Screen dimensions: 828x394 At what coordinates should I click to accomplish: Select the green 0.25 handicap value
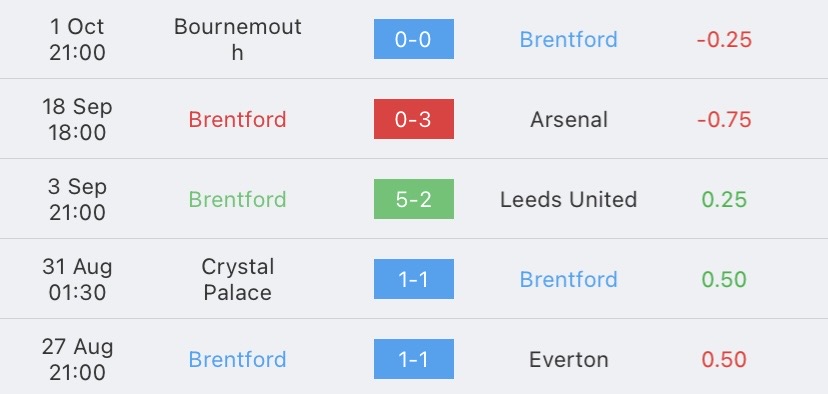click(724, 200)
